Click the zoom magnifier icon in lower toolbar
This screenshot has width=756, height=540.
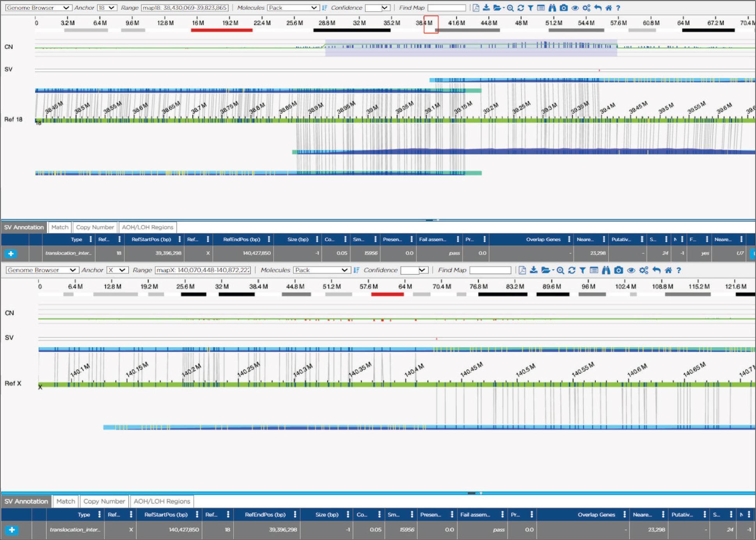(x=560, y=270)
